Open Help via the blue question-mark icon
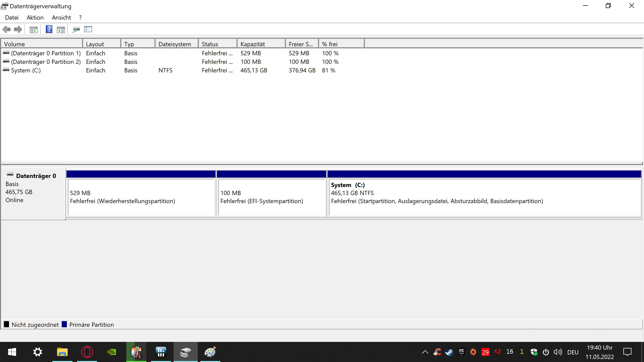The width and height of the screenshot is (644, 362). point(49,29)
